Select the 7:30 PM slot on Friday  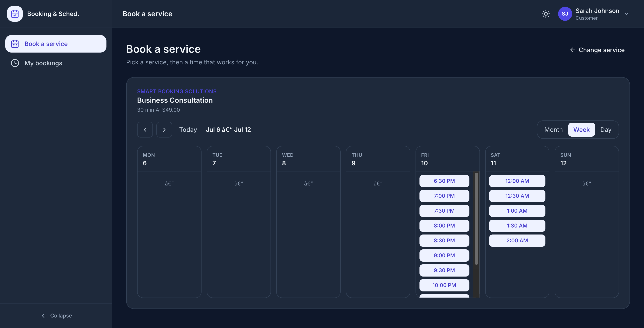pyautogui.click(x=444, y=211)
